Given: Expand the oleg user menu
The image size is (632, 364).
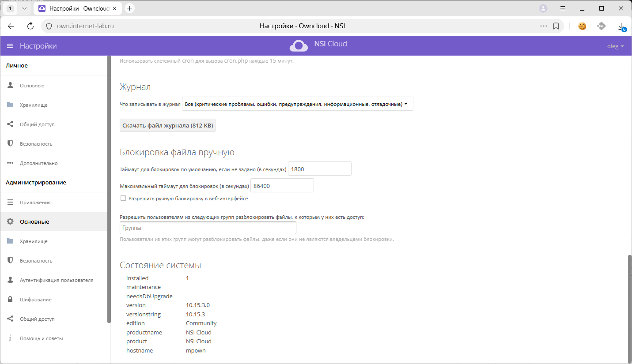Looking at the screenshot, I should click(615, 46).
